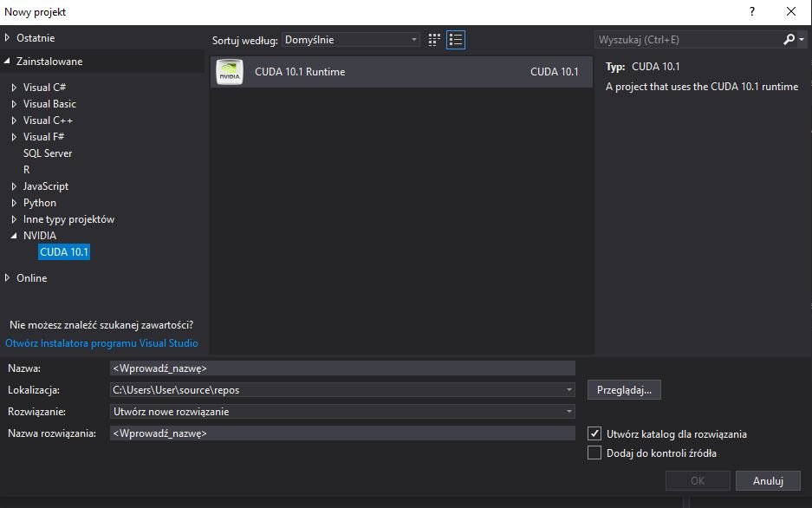This screenshot has height=508, width=812.
Task: Click 'Inne typy projektów' label
Action: [68, 219]
